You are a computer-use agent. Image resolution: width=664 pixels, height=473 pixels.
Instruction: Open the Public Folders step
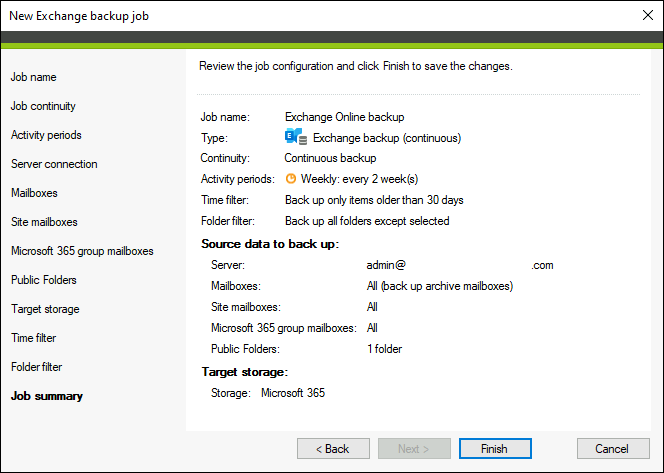click(44, 280)
